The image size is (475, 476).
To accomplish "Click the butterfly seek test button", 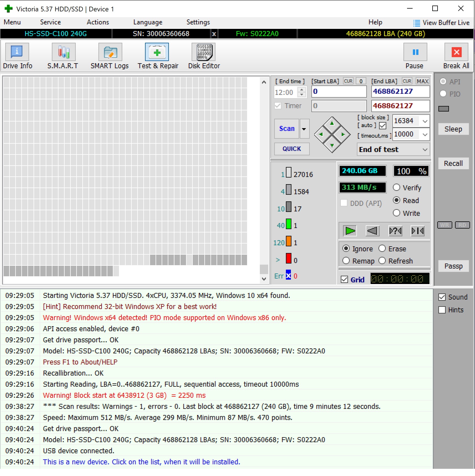I will pos(418,231).
